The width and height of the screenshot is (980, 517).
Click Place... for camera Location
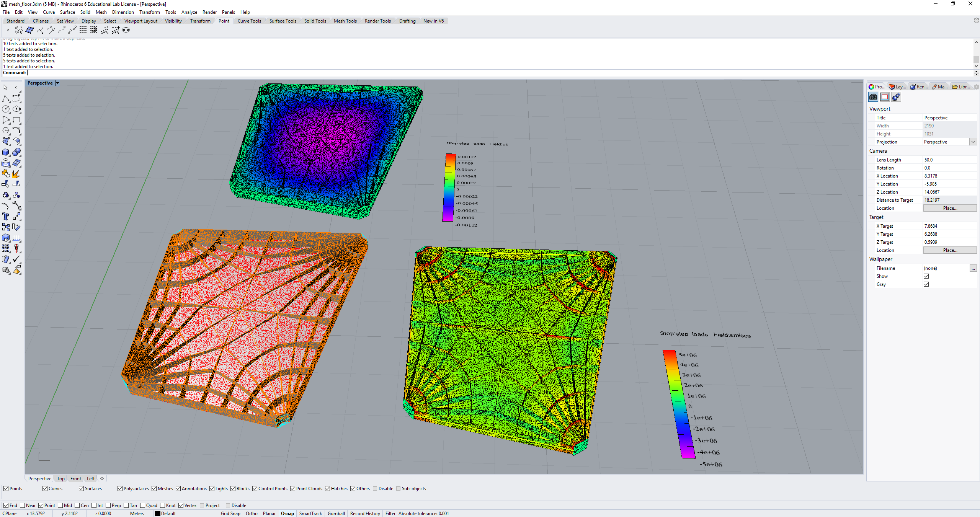coord(950,208)
